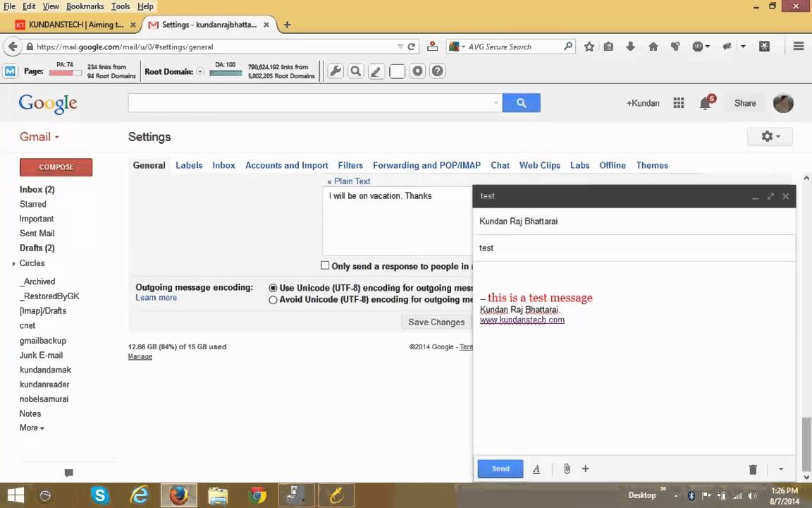Click the Share button
812x508 pixels.
pos(744,103)
